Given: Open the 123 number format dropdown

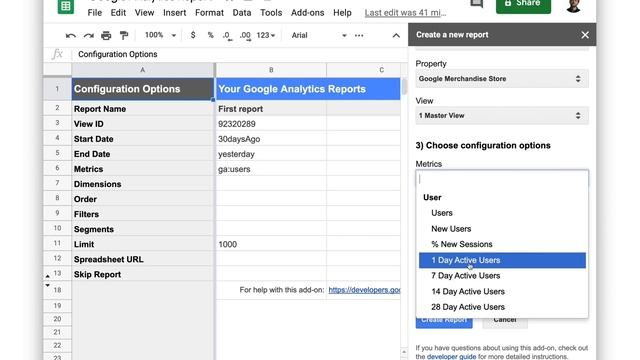Looking at the screenshot, I should [x=266, y=35].
